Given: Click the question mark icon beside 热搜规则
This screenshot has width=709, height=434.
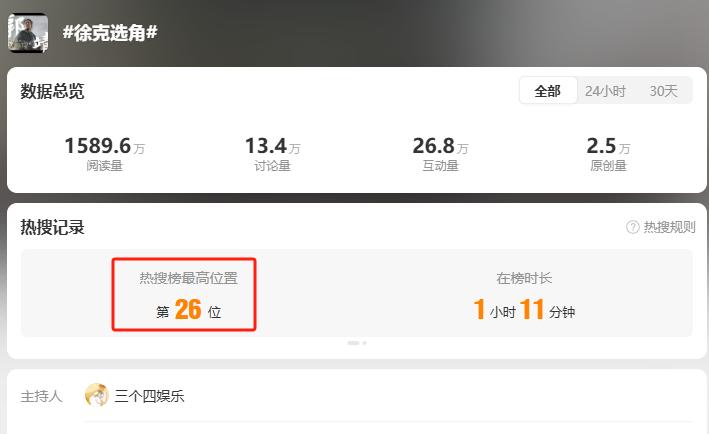Looking at the screenshot, I should coord(632,227).
